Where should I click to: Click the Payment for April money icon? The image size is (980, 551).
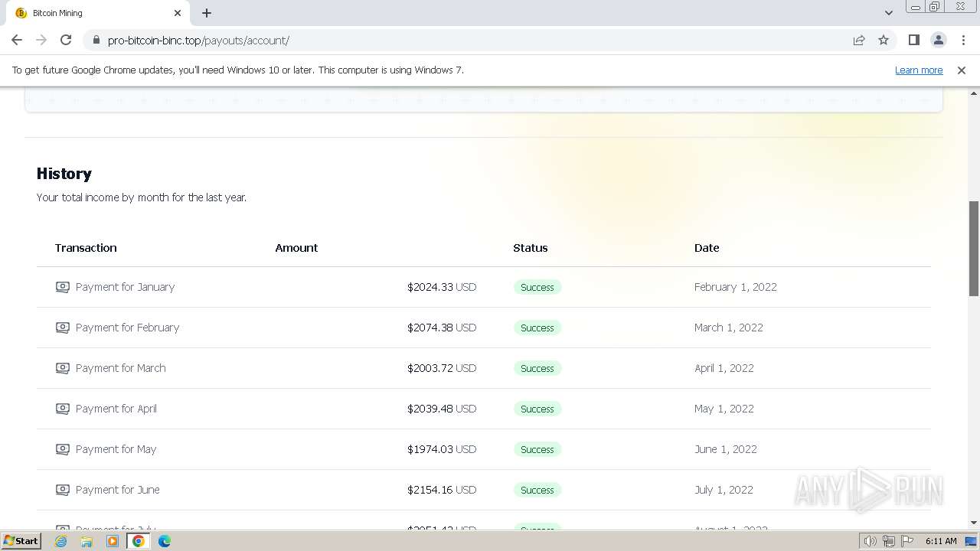(63, 409)
